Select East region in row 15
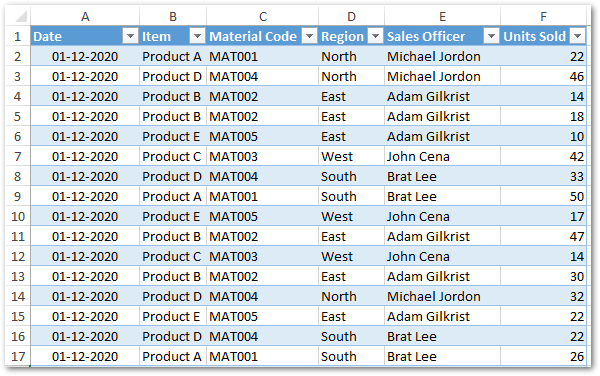Image resolution: width=600 pixels, height=376 pixels. [351, 316]
